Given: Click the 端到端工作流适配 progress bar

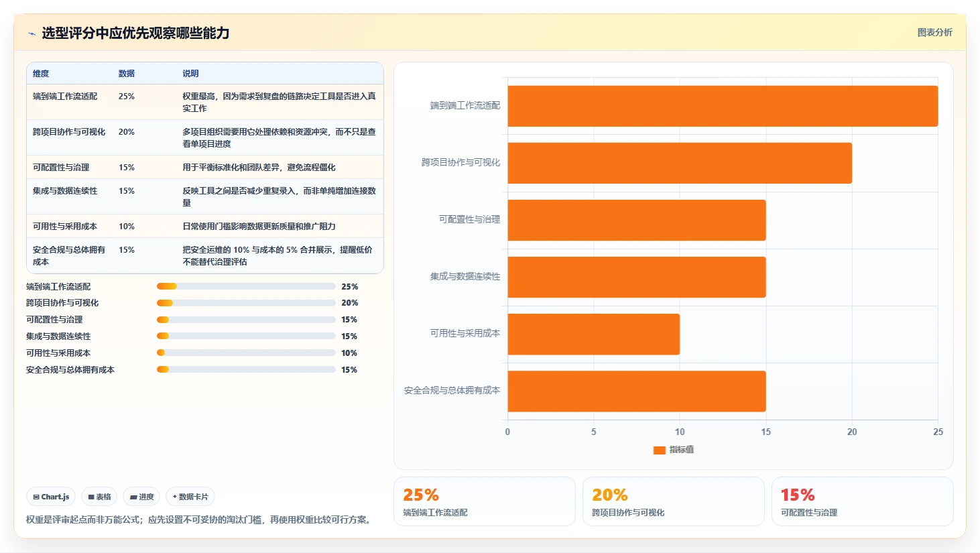Looking at the screenshot, I should (x=246, y=286).
